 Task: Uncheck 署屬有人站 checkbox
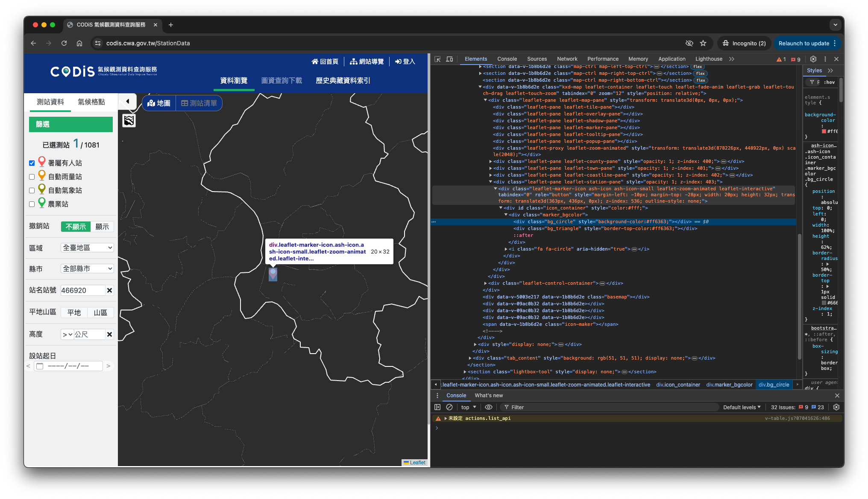click(x=32, y=163)
